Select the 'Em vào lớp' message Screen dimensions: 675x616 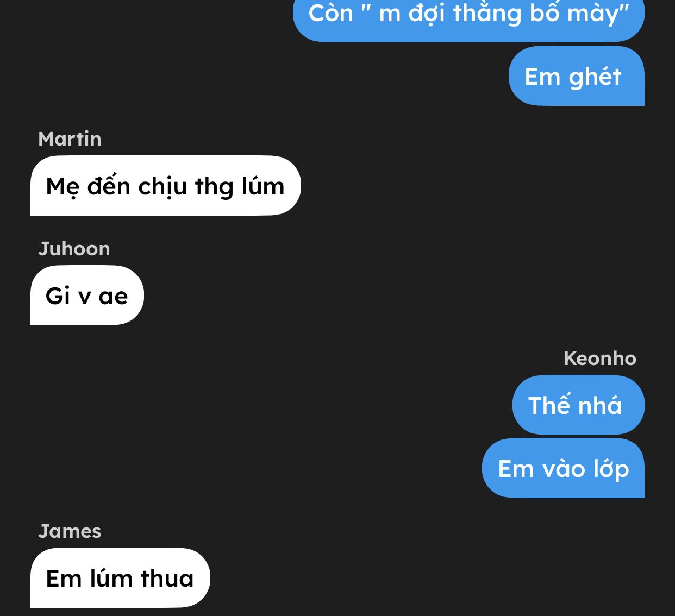(563, 468)
